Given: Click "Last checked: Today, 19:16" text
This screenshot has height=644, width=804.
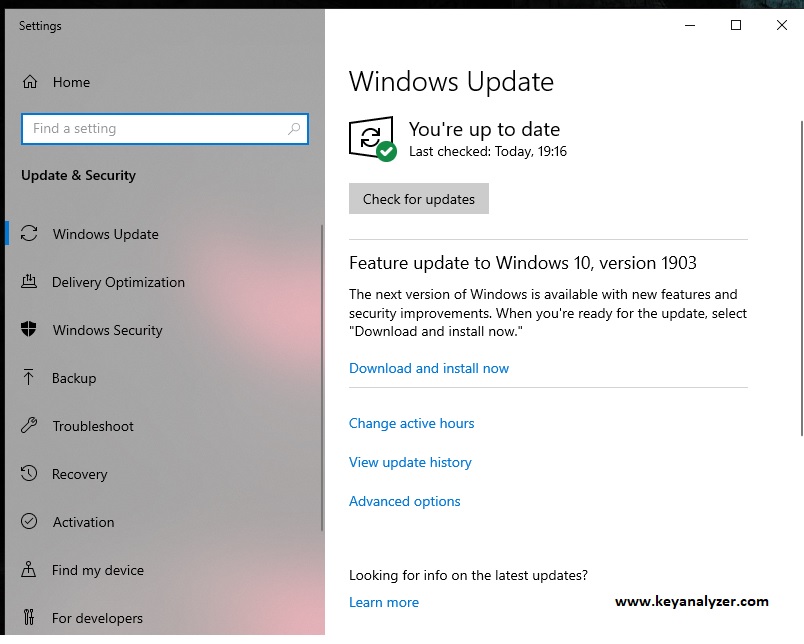Looking at the screenshot, I should tap(488, 151).
